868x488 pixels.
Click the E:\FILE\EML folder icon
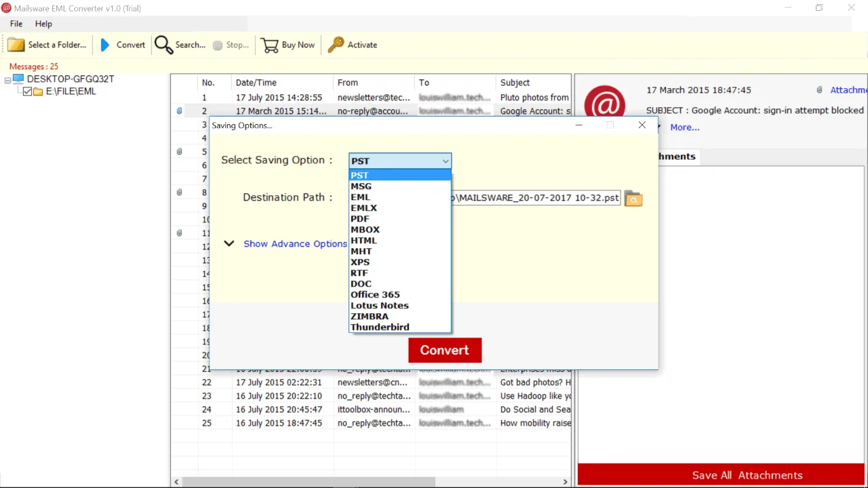pyautogui.click(x=39, y=91)
